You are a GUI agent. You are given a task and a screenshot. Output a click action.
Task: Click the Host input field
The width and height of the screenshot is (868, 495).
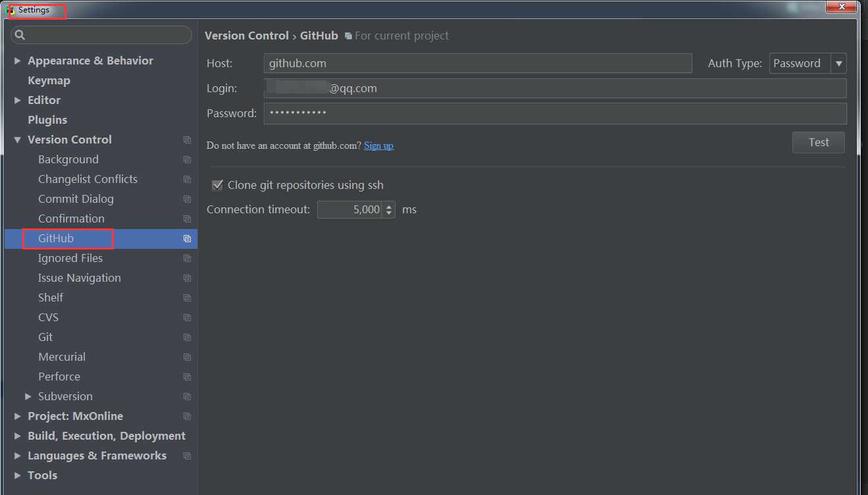pos(478,63)
